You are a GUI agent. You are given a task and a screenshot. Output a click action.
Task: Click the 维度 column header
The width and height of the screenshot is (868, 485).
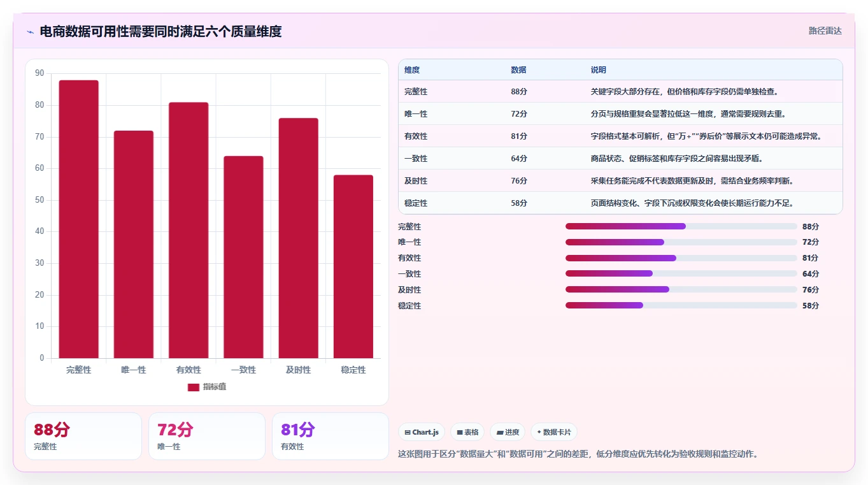(x=412, y=70)
